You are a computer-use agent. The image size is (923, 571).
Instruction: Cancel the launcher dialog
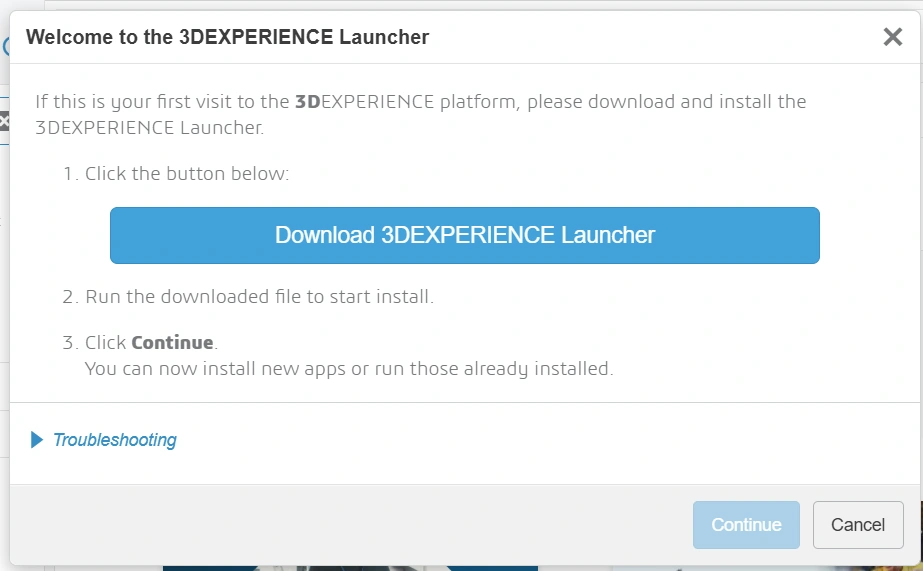(x=858, y=524)
